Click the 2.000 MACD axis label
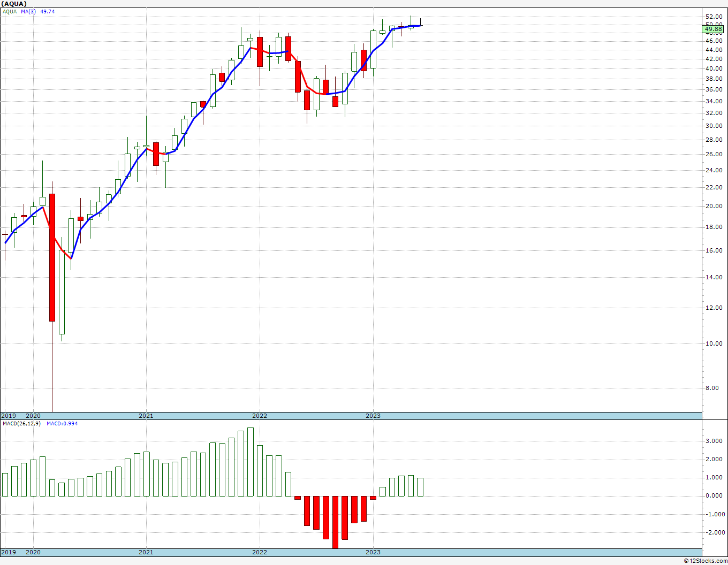Image resolution: width=728 pixels, height=565 pixels. point(715,459)
